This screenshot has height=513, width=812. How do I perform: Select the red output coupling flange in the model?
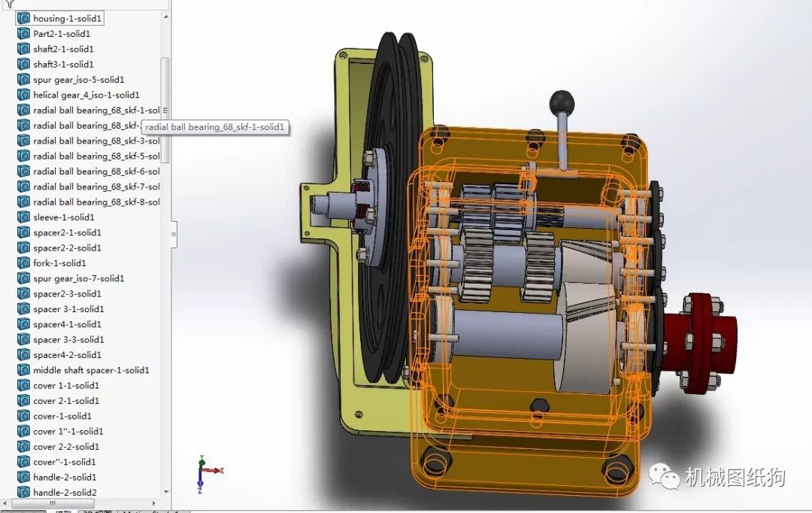[x=700, y=342]
